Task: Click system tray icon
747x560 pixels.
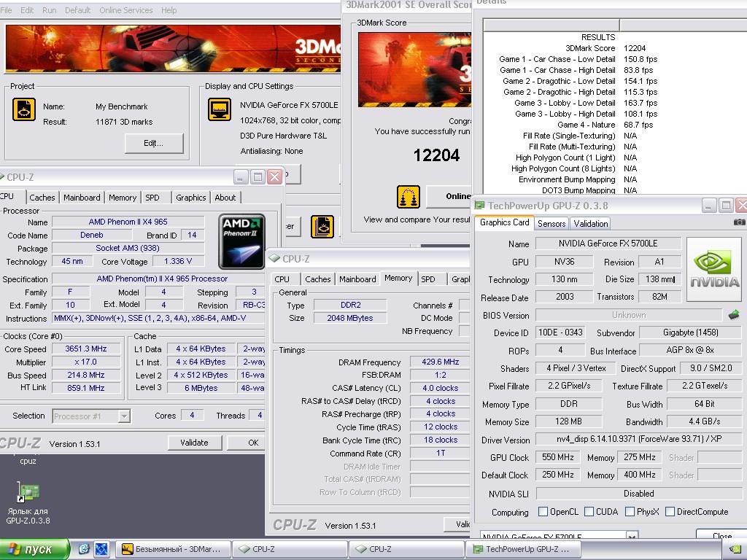Action: point(735,550)
